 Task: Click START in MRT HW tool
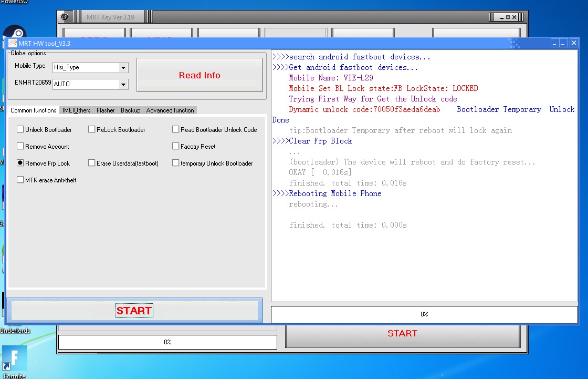(134, 311)
